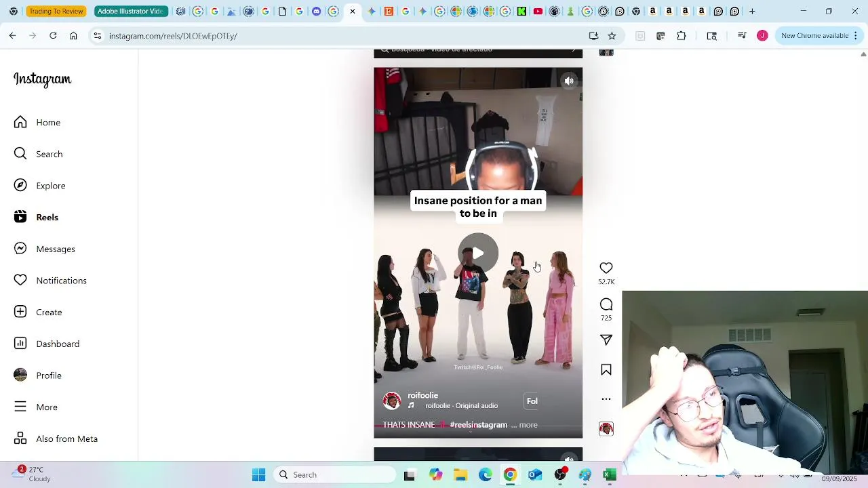Toggle the reel's sound speaker icon
This screenshot has width=868, height=488.
[569, 81]
